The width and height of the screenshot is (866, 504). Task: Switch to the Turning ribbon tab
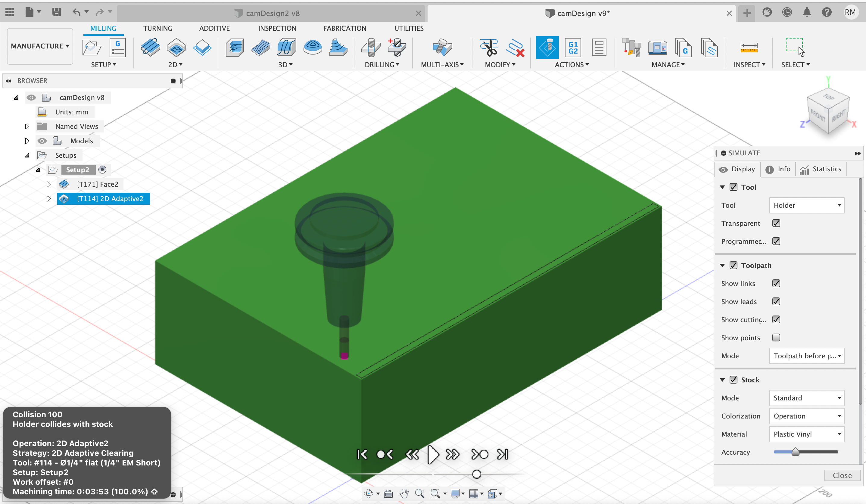[158, 28]
